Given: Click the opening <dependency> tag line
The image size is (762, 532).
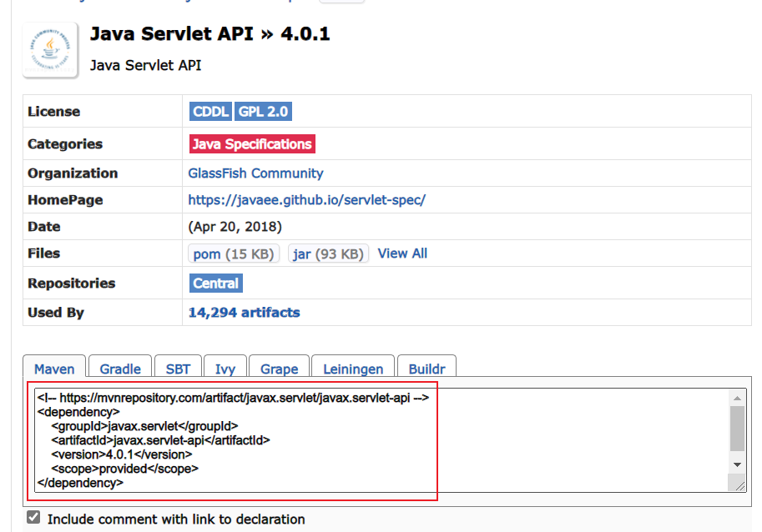Looking at the screenshot, I should pos(78,412).
